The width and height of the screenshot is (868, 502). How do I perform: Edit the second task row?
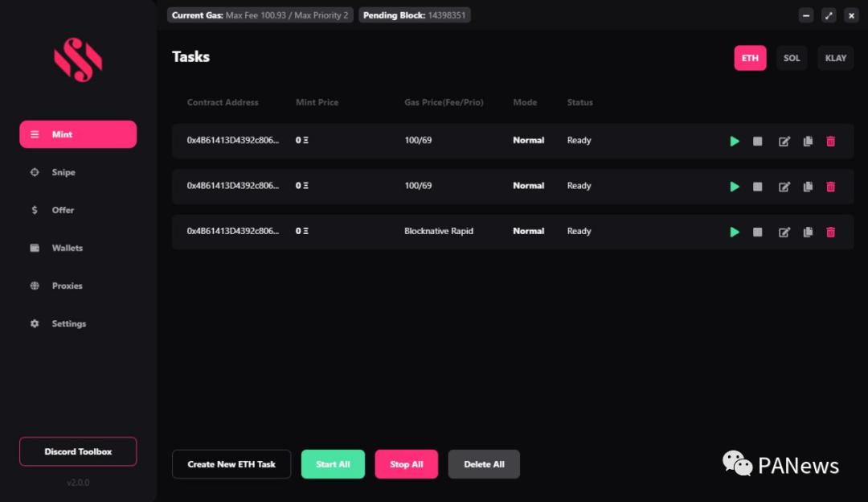pos(784,187)
